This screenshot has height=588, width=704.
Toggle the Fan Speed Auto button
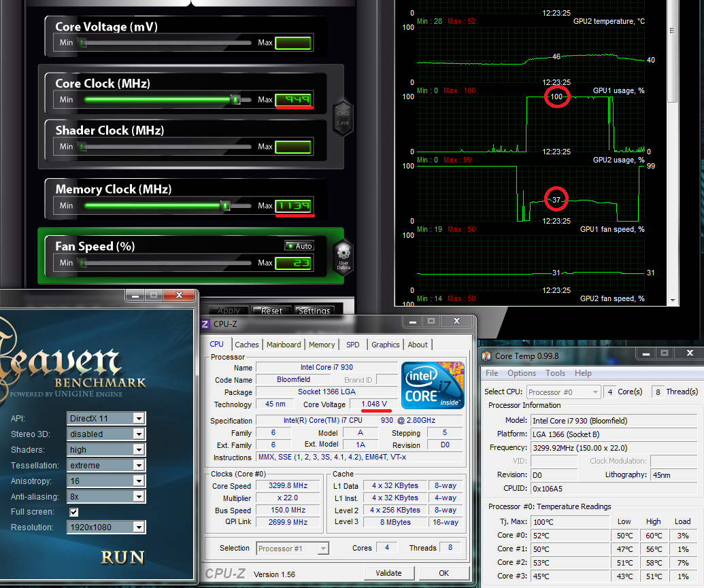pos(299,246)
